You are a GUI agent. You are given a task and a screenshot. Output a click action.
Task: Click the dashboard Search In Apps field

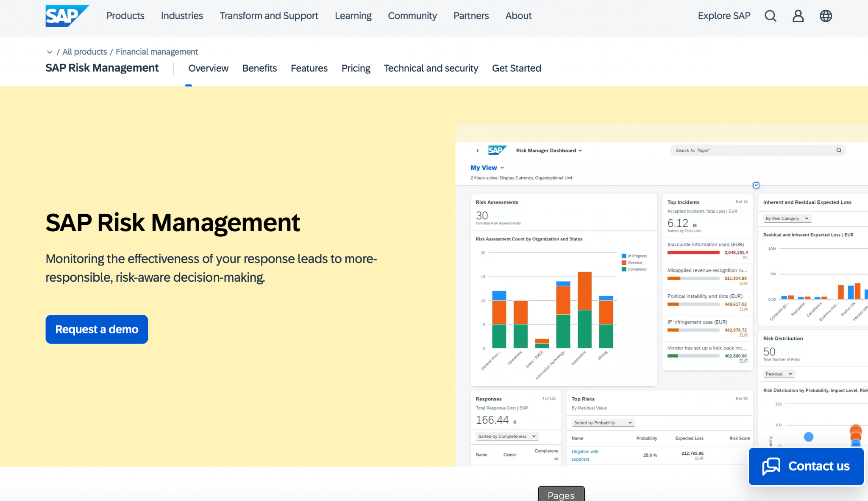[x=758, y=150]
